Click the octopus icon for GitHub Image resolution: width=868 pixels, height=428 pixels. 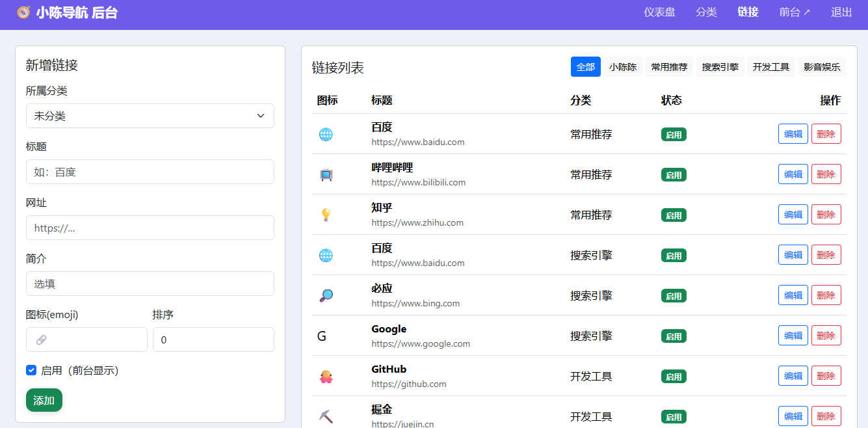click(326, 377)
